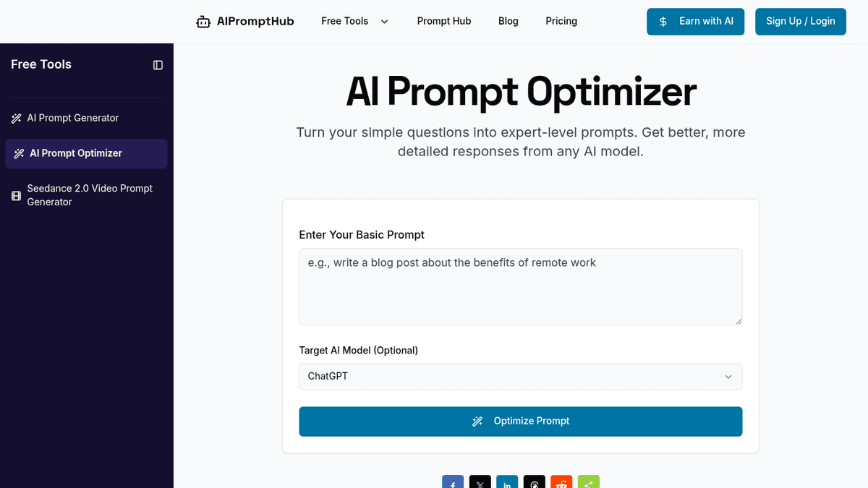Focus the basic prompt text area
Viewport: 868px width, 488px height.
(520, 287)
